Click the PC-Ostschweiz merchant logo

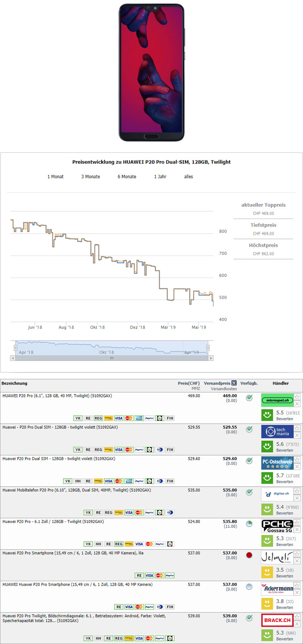pyautogui.click(x=277, y=463)
